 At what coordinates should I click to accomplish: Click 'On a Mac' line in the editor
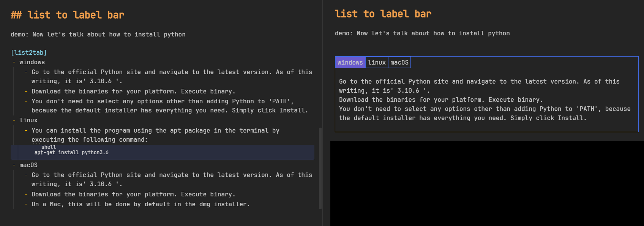(x=140, y=204)
